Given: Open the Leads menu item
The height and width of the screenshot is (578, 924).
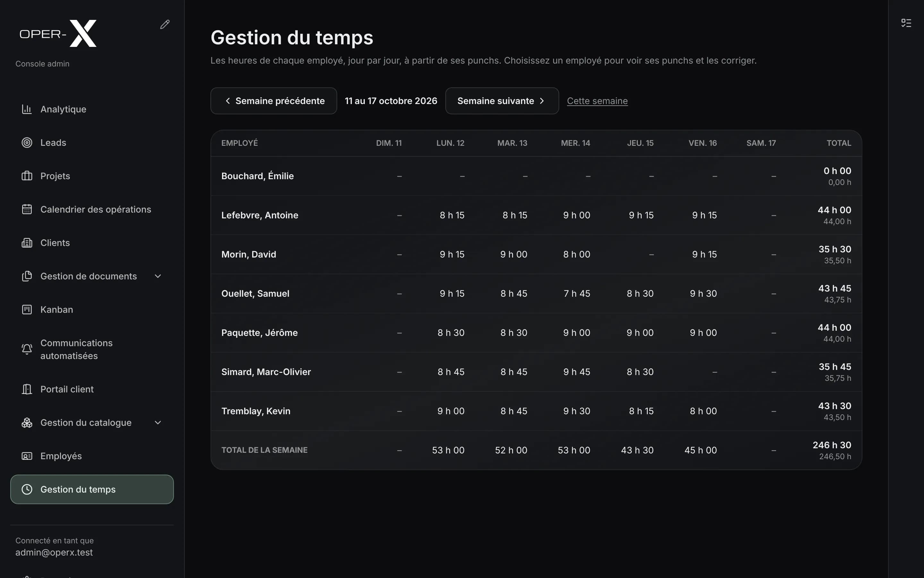Looking at the screenshot, I should point(92,143).
